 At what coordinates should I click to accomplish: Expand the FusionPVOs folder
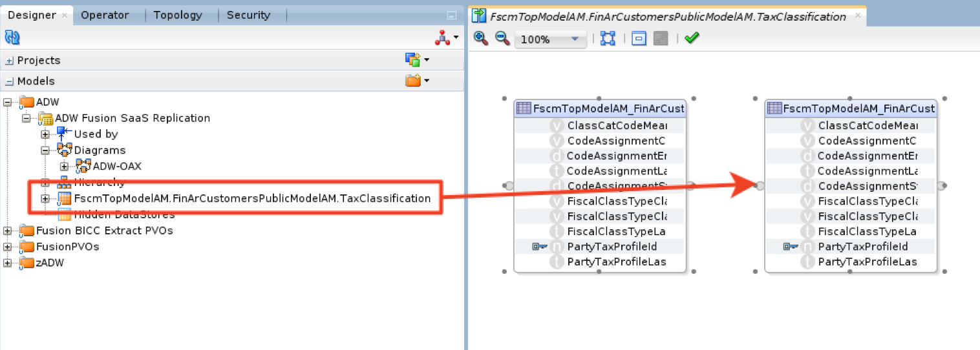pos(7,247)
